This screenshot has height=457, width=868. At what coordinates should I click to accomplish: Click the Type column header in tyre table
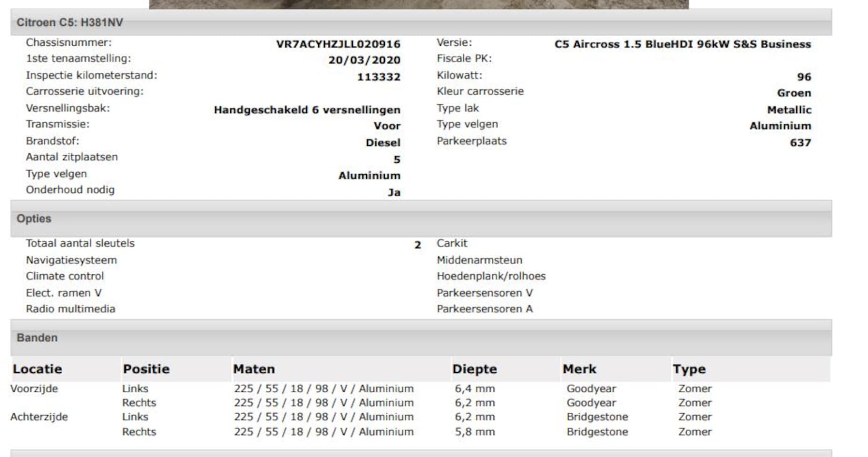click(689, 369)
